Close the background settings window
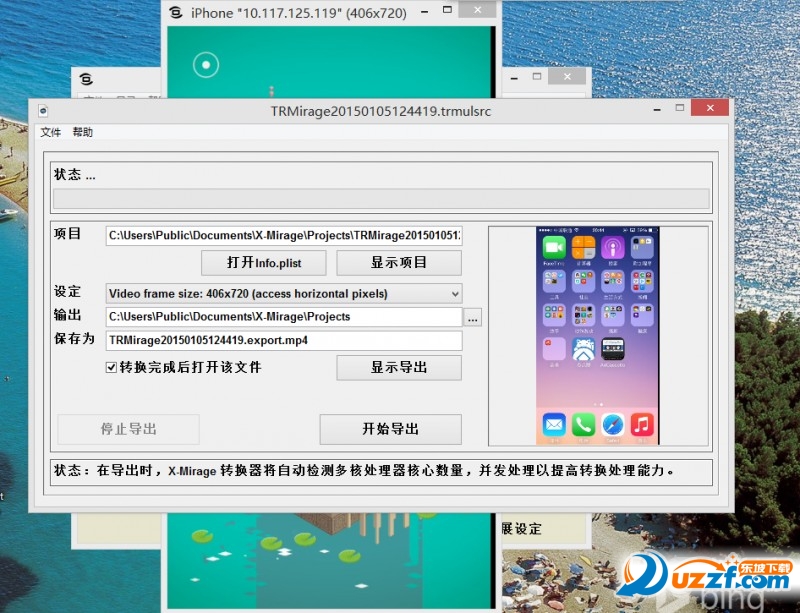This screenshot has height=613, width=800. [567, 77]
